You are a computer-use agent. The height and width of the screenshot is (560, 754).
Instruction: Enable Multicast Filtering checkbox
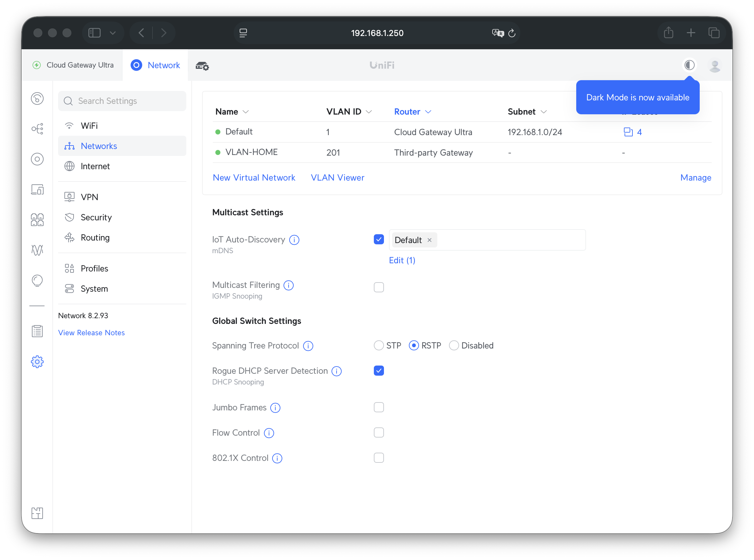coord(379,288)
